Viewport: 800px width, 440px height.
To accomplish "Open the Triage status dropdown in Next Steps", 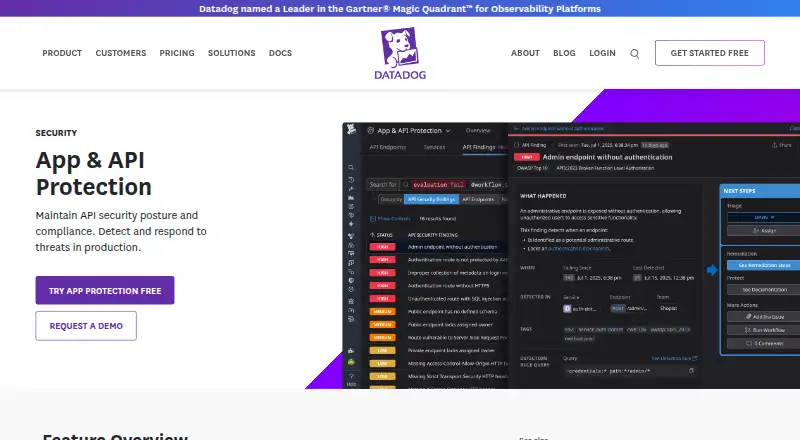I will pyautogui.click(x=764, y=217).
